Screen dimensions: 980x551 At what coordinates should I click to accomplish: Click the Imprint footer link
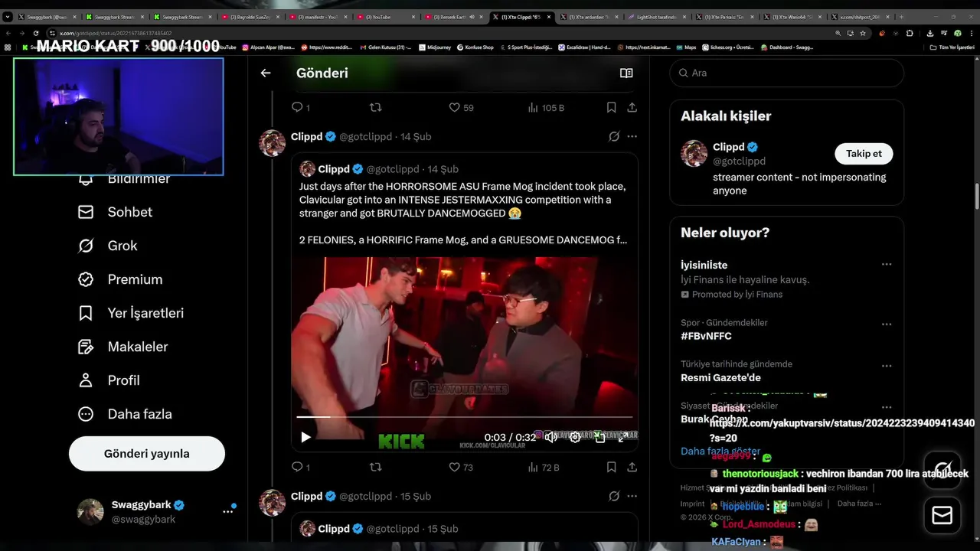click(692, 504)
